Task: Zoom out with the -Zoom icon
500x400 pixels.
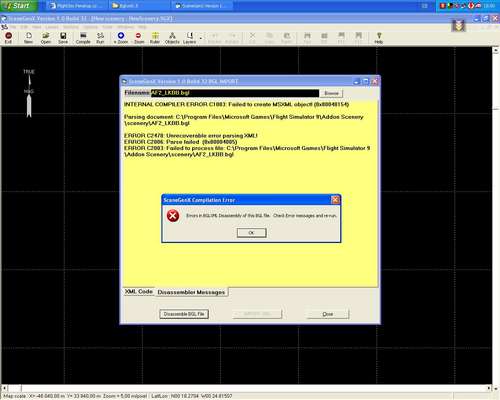Action: coord(139,38)
